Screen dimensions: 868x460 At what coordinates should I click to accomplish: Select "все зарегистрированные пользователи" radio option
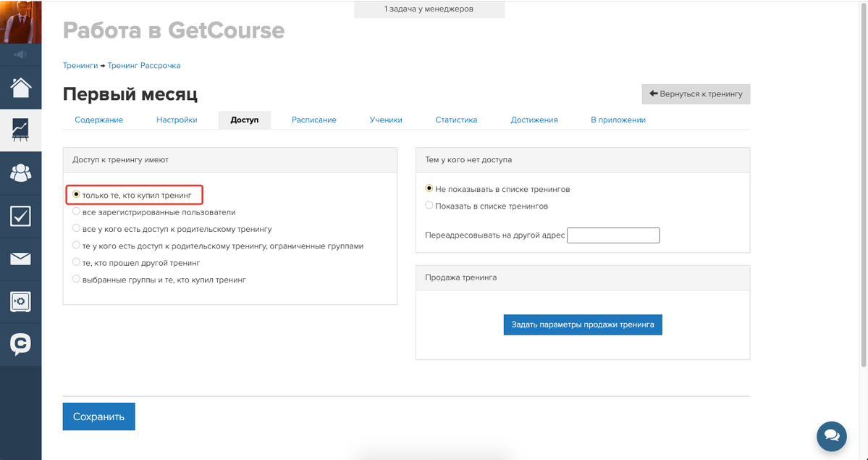pos(77,212)
